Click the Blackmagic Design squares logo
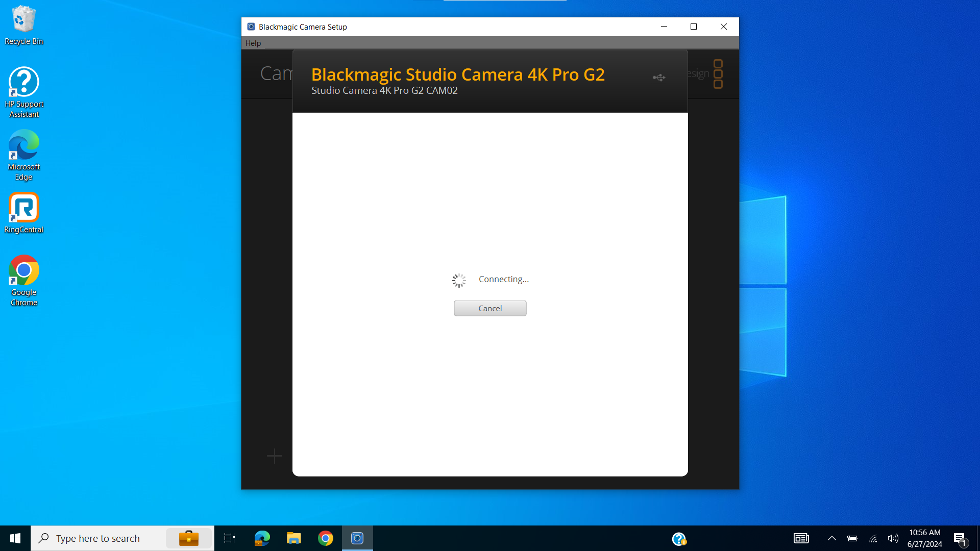Image resolution: width=980 pixels, height=551 pixels. (718, 74)
